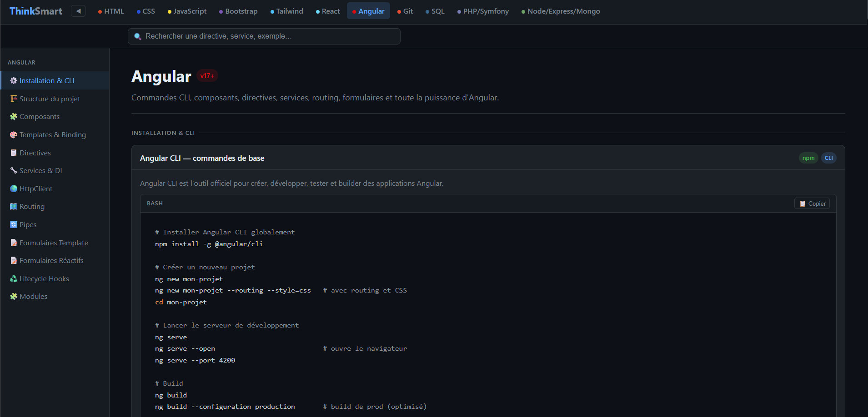Click the "cd mon-projet" code line
The height and width of the screenshot is (417, 868).
pos(181,302)
